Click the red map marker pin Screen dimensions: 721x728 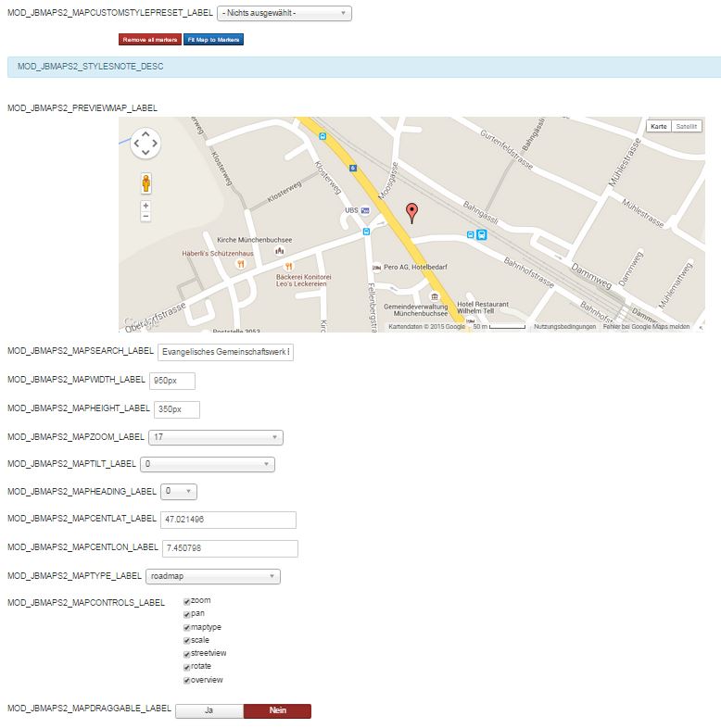tap(411, 212)
